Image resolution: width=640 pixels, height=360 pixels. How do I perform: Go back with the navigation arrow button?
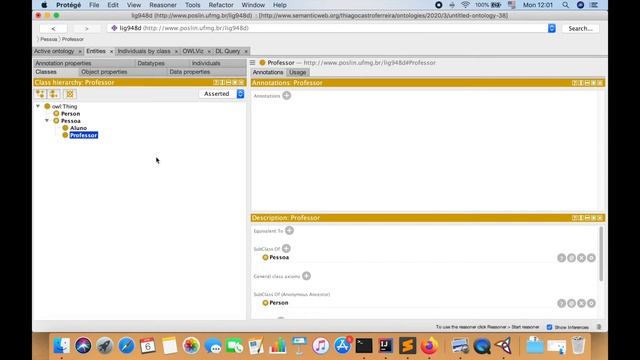[x=53, y=29]
